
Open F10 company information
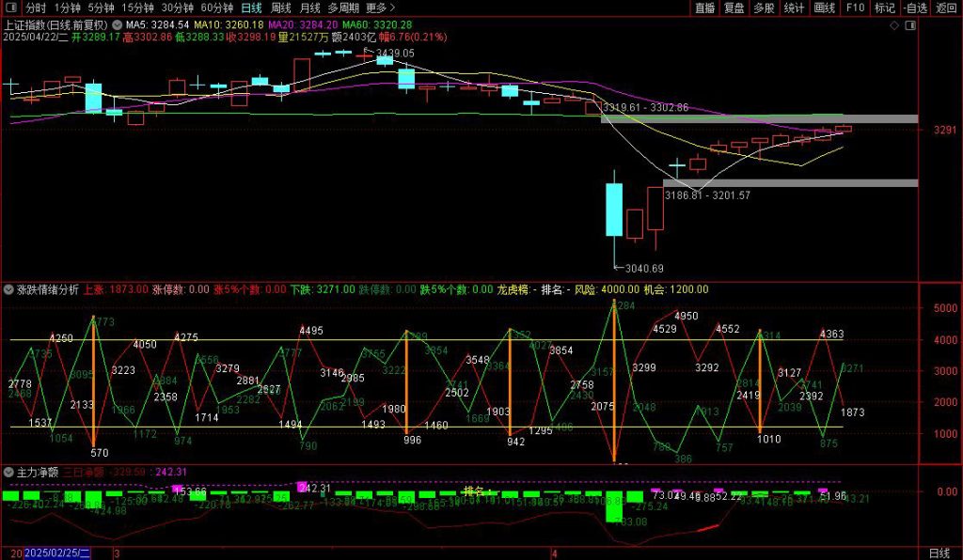tap(855, 8)
